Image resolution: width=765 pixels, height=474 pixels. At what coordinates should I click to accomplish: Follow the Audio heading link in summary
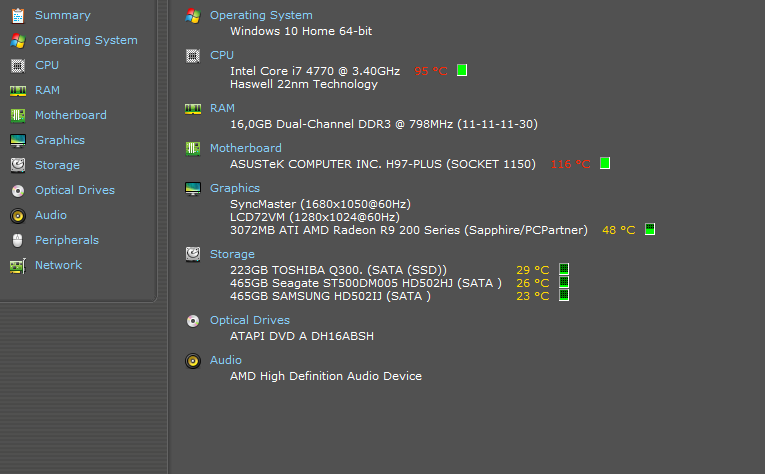(x=226, y=360)
